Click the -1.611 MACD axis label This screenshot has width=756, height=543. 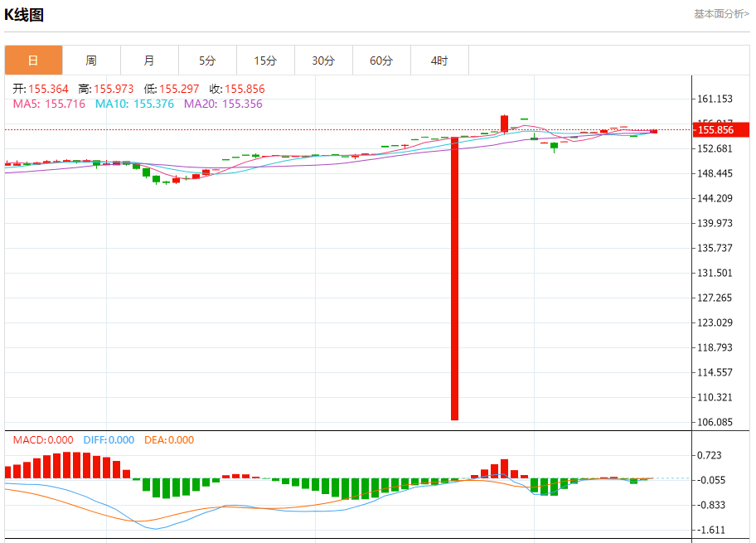(711, 530)
